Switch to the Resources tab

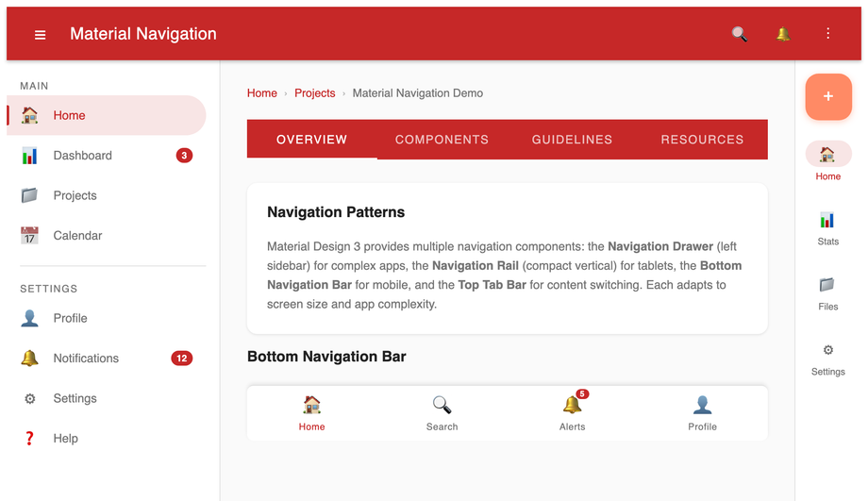pos(702,140)
